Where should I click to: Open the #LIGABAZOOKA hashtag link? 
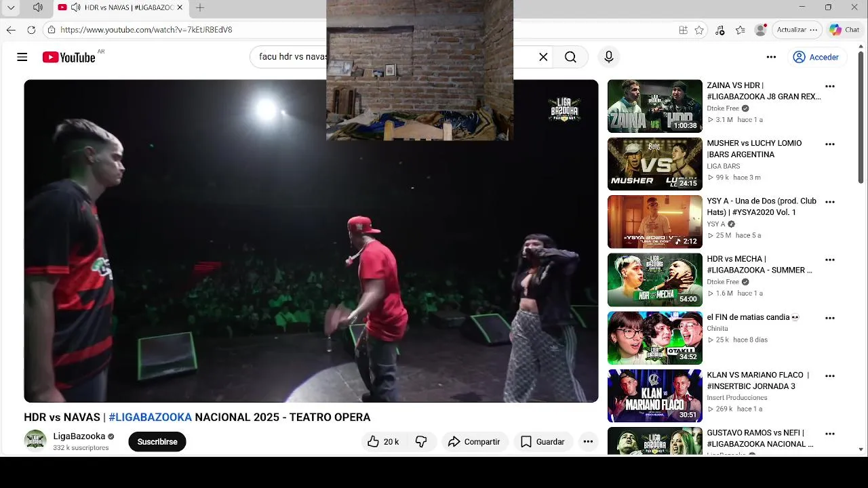(150, 418)
